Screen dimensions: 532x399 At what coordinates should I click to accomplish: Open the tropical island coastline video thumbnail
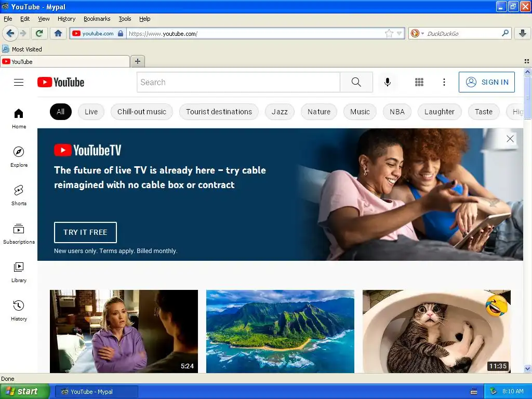click(x=280, y=331)
